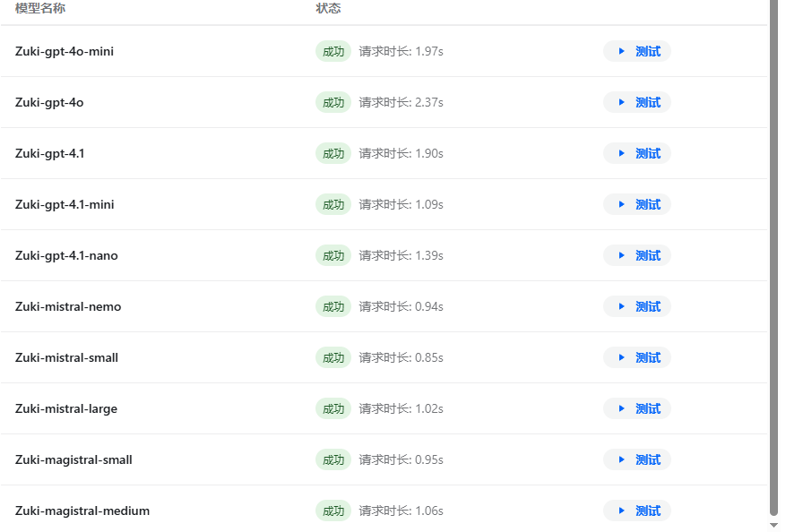Viewport: 786px width, 532px height.
Task: Select the Zuki-mistral-nemo model name
Action: [68, 306]
